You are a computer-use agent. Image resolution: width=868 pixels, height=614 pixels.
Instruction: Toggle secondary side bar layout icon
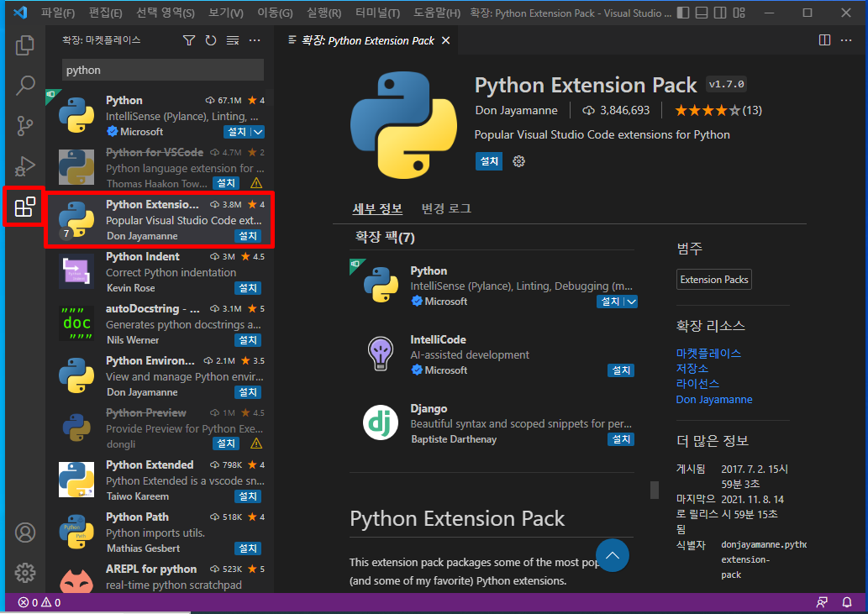tap(720, 13)
